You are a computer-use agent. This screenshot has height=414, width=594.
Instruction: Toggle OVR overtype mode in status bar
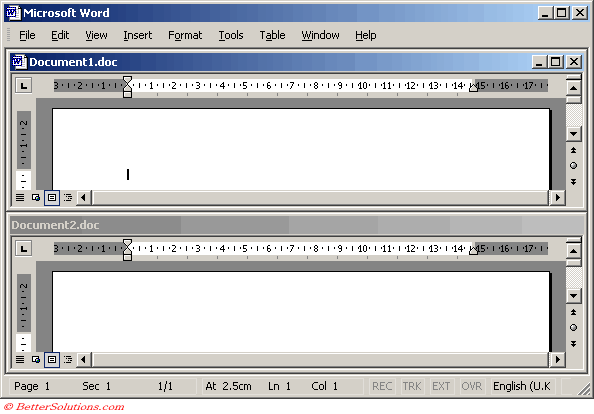coord(472,386)
